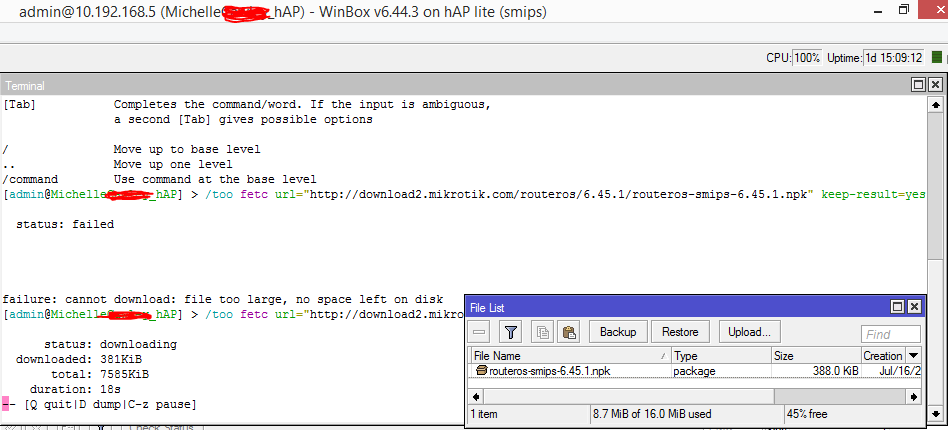Viewport: 948px width, 430px height.
Task: Sort File List by Creation column
Action: pos(884,356)
